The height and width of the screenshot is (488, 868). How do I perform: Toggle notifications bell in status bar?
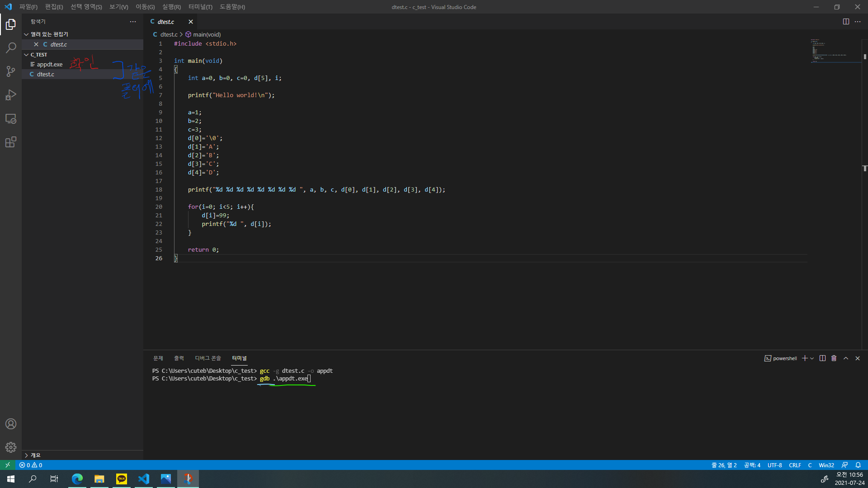pyautogui.click(x=858, y=465)
